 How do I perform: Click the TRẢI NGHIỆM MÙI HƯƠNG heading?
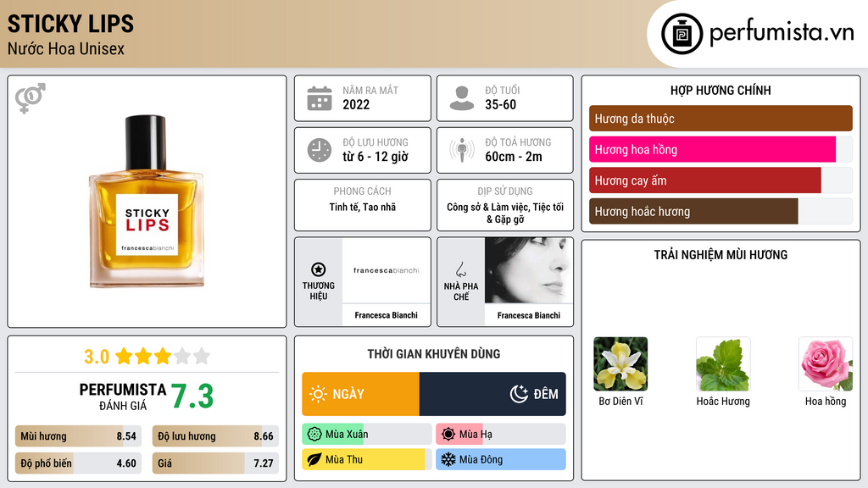[x=721, y=255]
